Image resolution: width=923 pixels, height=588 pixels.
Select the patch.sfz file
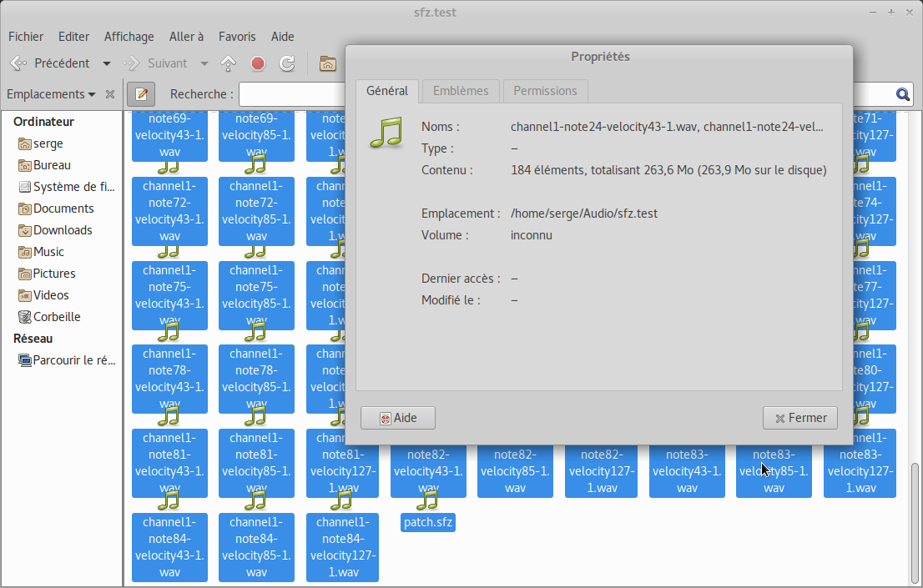point(427,523)
